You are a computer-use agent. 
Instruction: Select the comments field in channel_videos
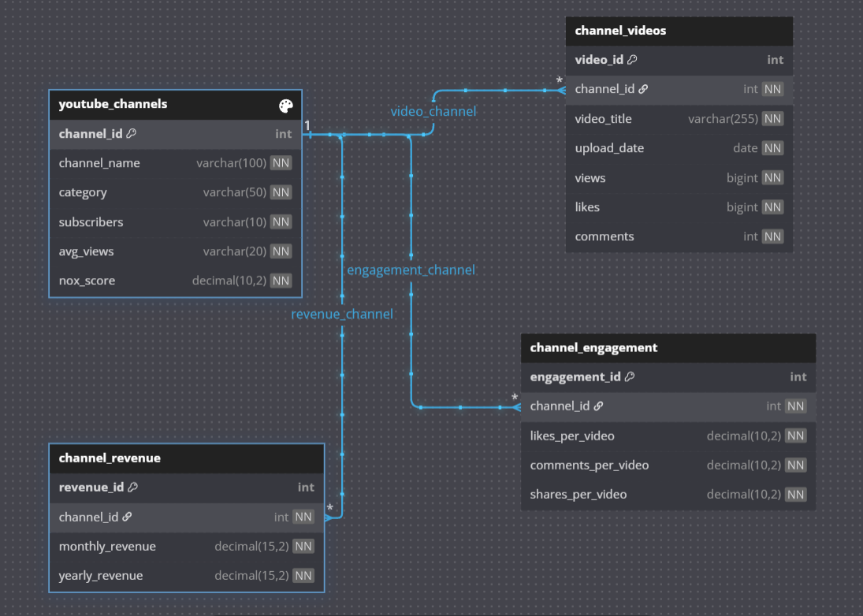679,237
